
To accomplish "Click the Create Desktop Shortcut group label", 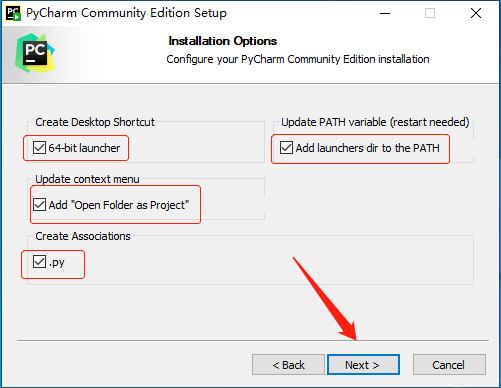I will coord(95,122).
